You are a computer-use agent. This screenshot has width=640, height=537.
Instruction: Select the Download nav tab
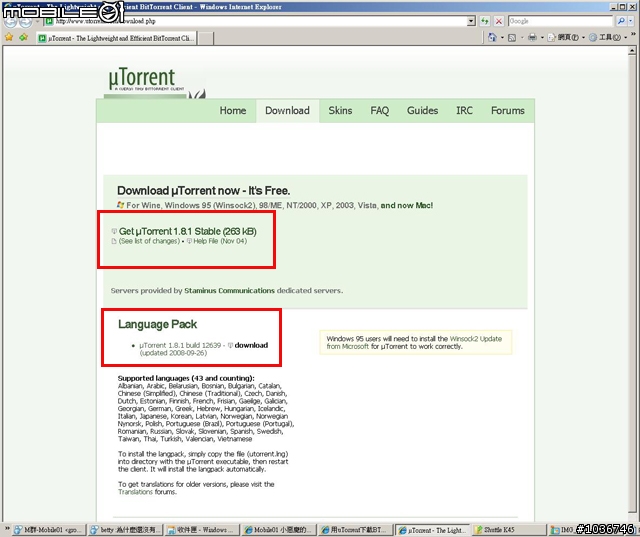click(287, 111)
